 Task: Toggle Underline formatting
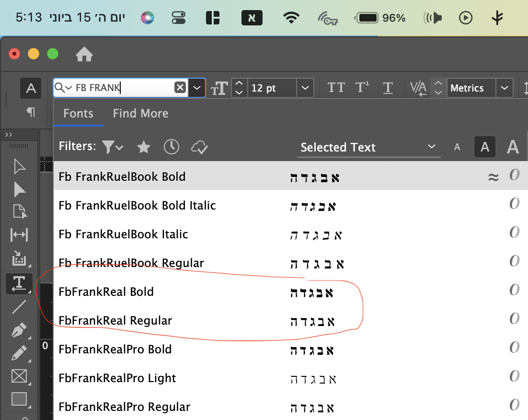[x=388, y=88]
